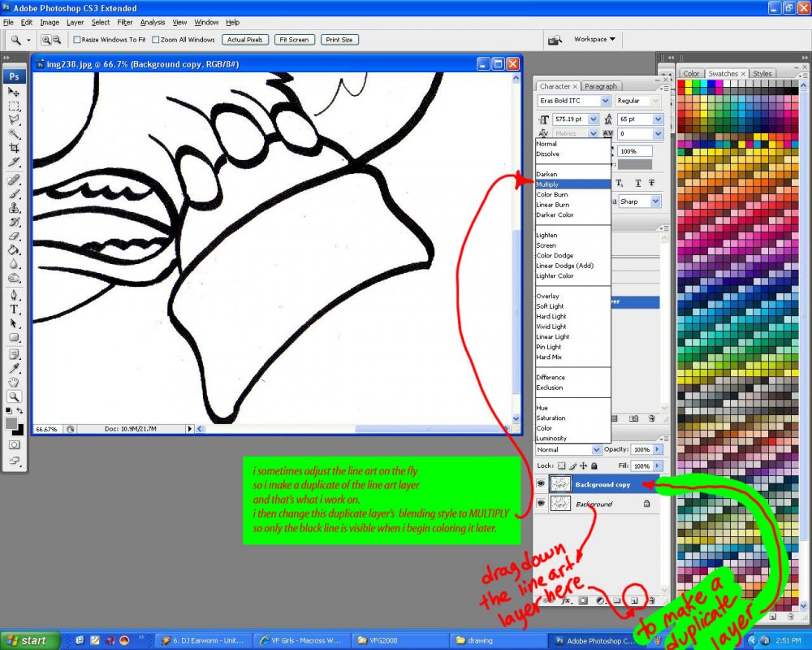Switch to the drawing folder taskbar button
The height and width of the screenshot is (650, 812).
pyautogui.click(x=495, y=641)
